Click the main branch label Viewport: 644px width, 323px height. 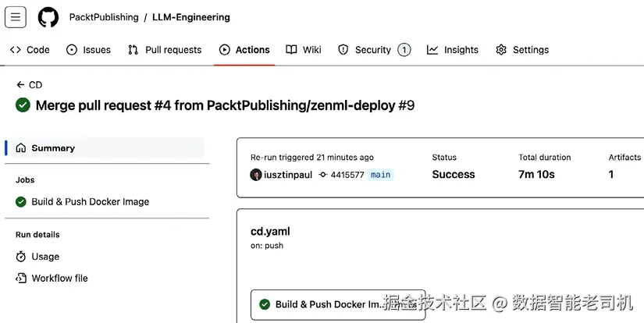pyautogui.click(x=381, y=175)
